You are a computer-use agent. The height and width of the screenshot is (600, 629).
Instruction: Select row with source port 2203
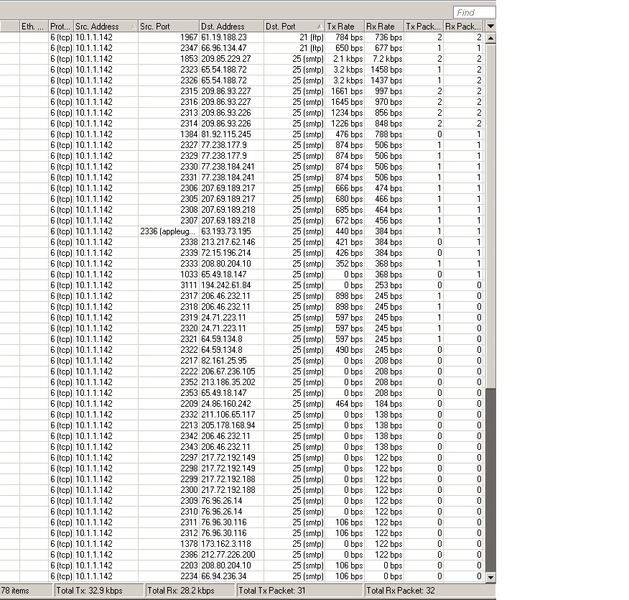coord(241,566)
